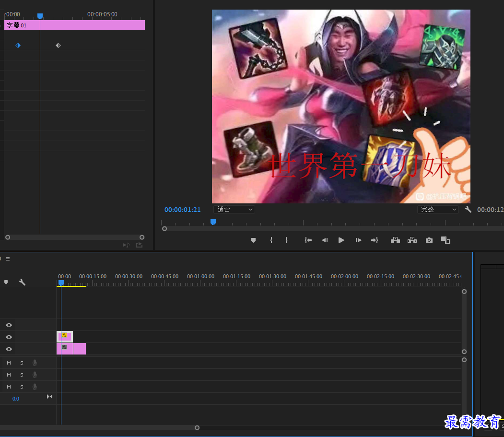Select second pink clip on bottom video track

tap(80, 349)
